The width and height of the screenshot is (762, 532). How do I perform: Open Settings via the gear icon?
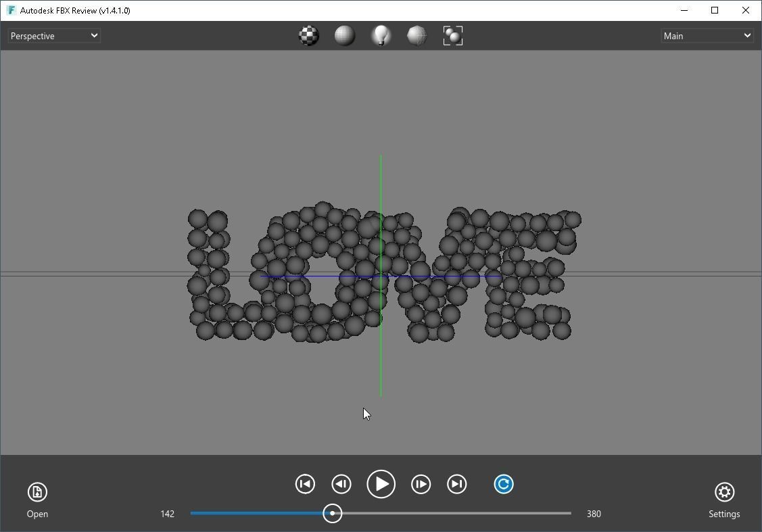tap(724, 491)
